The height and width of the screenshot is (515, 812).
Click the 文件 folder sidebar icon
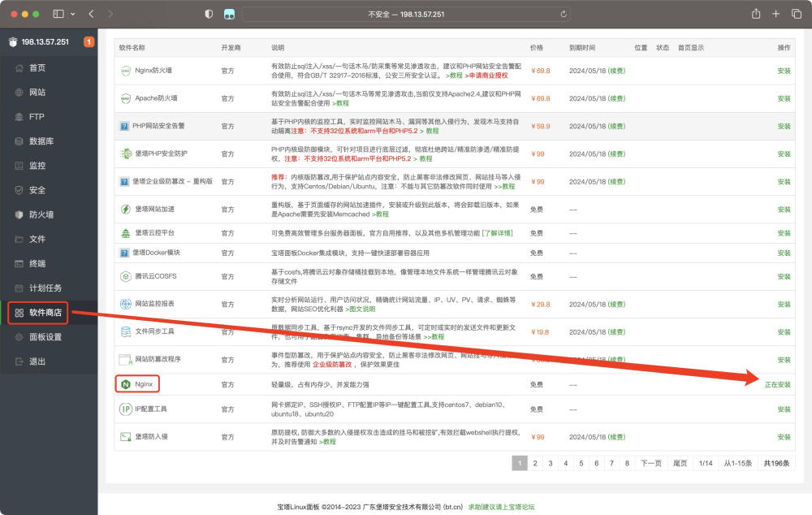[19, 239]
